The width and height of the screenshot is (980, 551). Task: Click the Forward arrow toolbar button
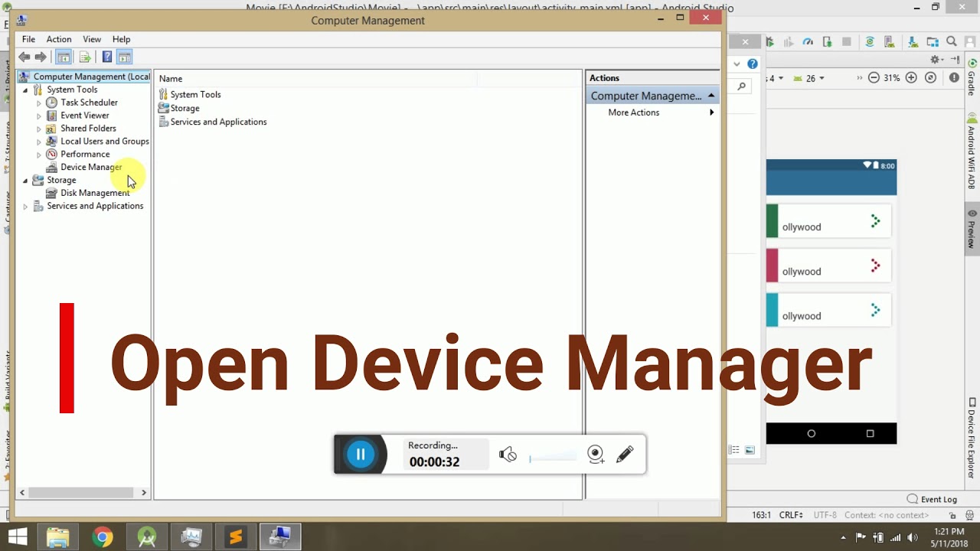[41, 57]
